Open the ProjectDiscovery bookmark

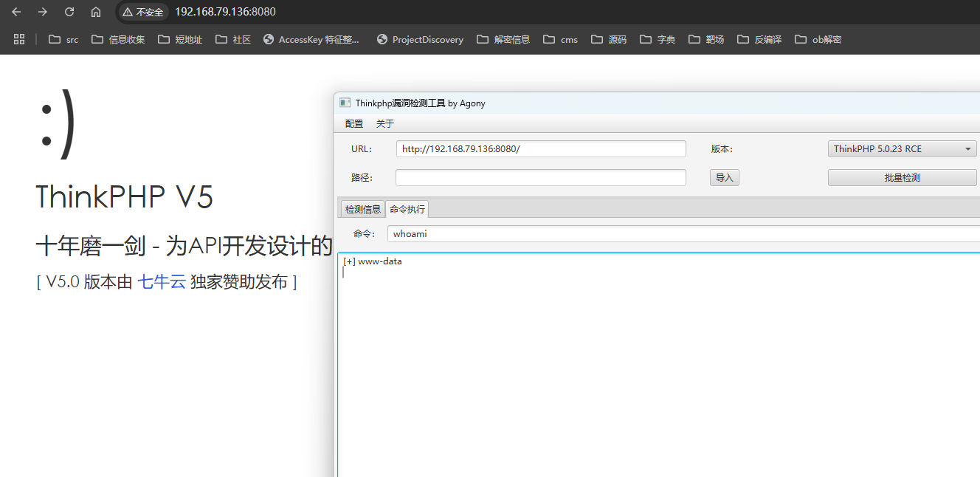coord(420,39)
